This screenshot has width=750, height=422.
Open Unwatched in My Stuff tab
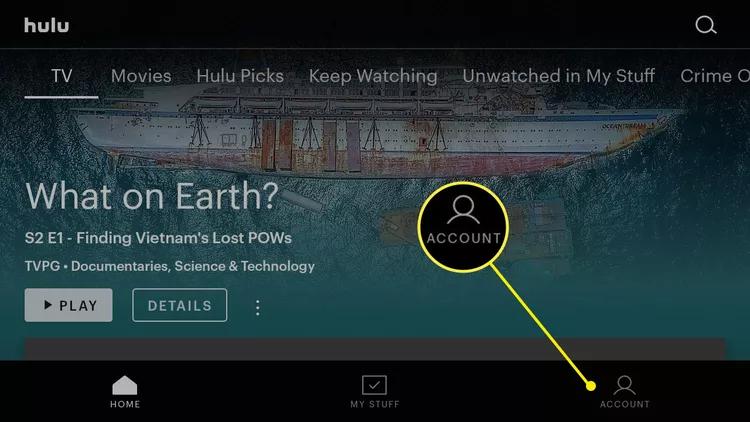point(559,77)
